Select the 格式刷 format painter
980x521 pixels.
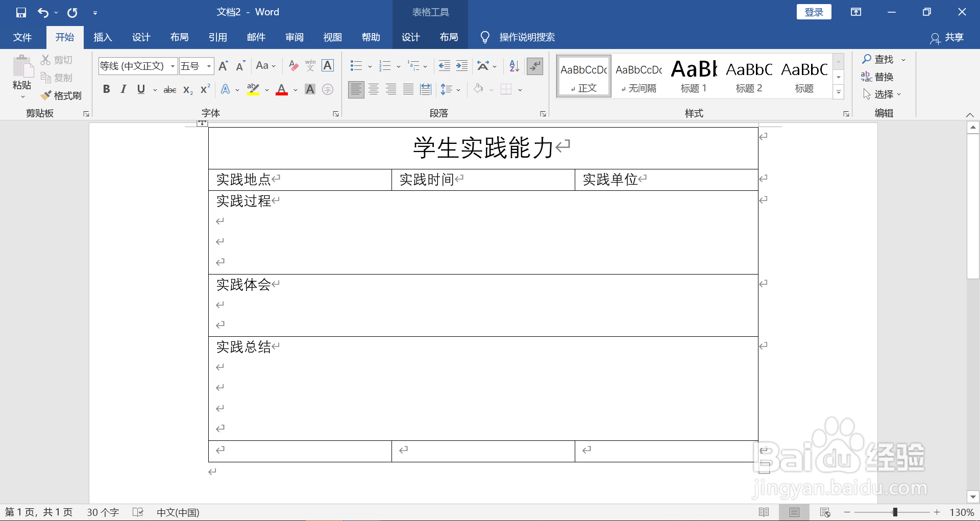[x=61, y=95]
